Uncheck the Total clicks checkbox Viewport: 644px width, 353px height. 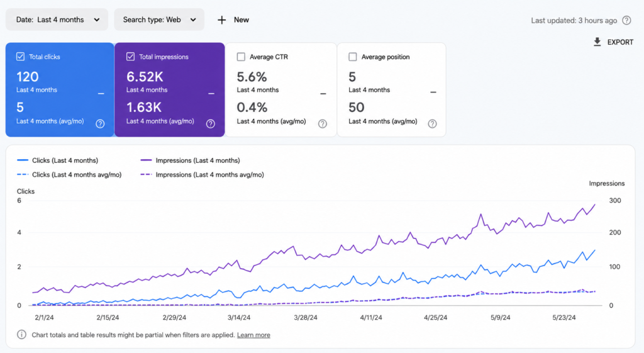[21, 57]
